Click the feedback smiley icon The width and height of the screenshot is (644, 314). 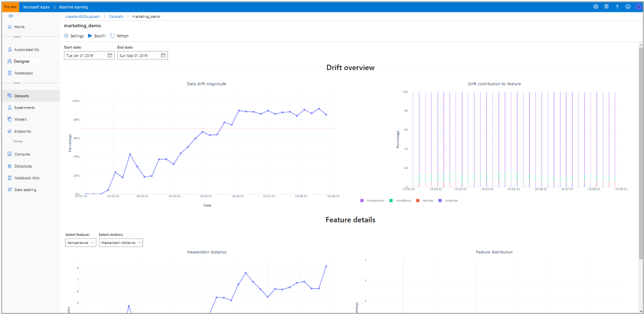click(627, 7)
